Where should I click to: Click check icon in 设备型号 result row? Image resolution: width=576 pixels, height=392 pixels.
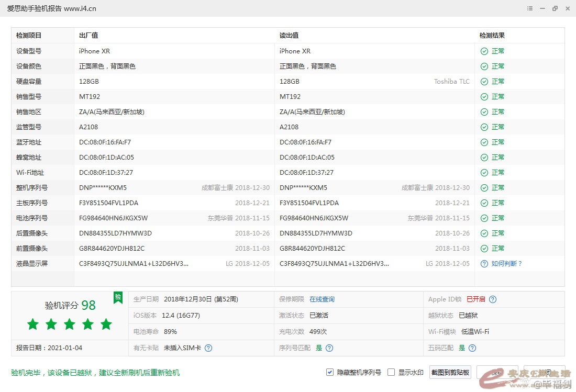point(484,51)
